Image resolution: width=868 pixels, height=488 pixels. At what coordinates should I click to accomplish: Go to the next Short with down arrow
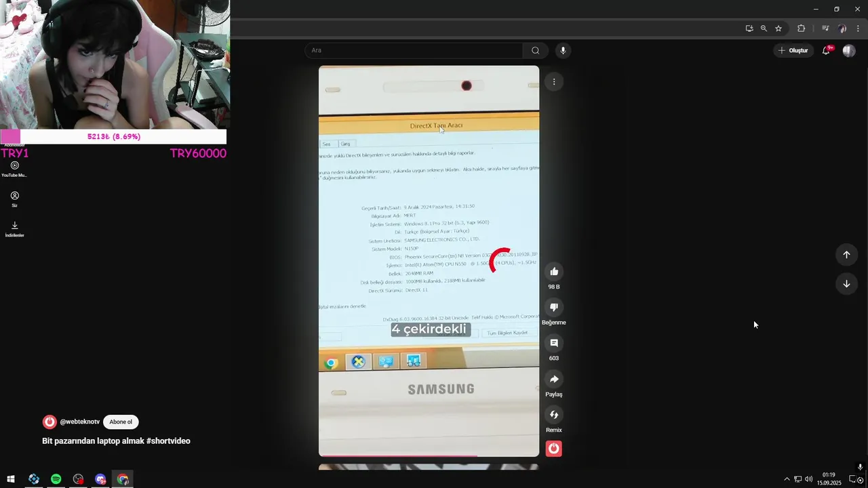point(846,284)
